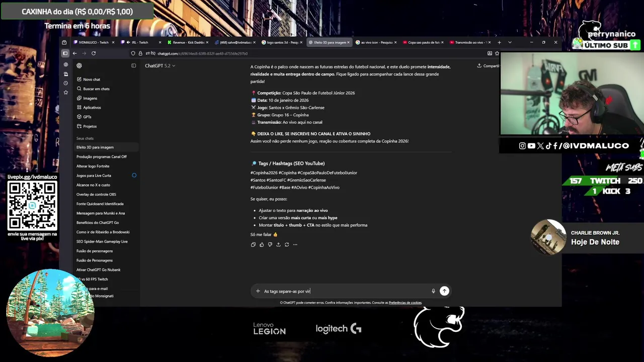Thumbs up the response

[262, 245]
